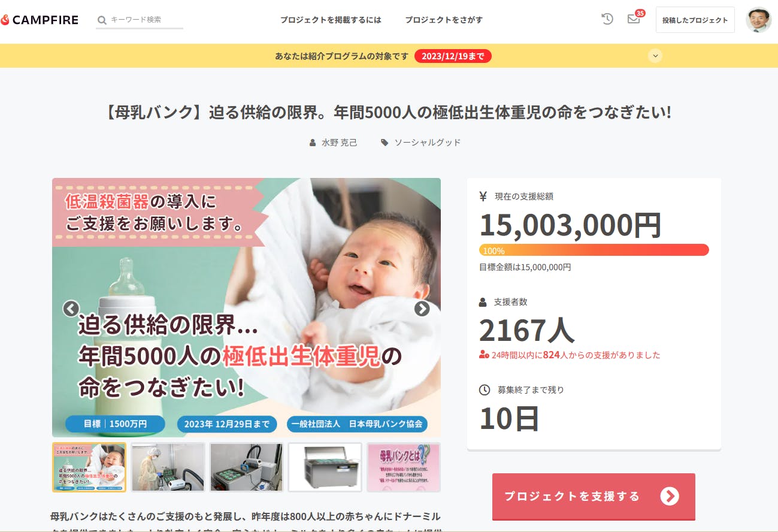Screen dimensions: 778x532
Task: Click the ソーシャルグッド tag icon
Action: click(x=385, y=143)
